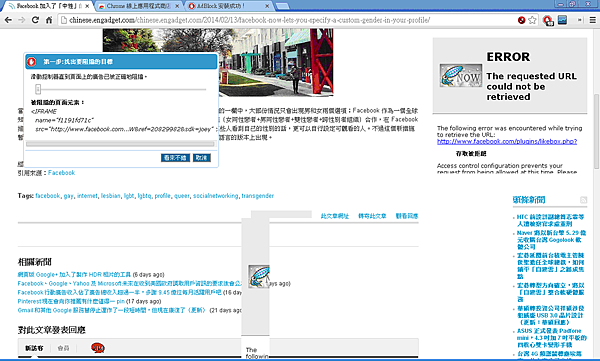Screen dimensions: 600x361
Task: Close the Facebook article tab
Action: (x=88, y=6)
